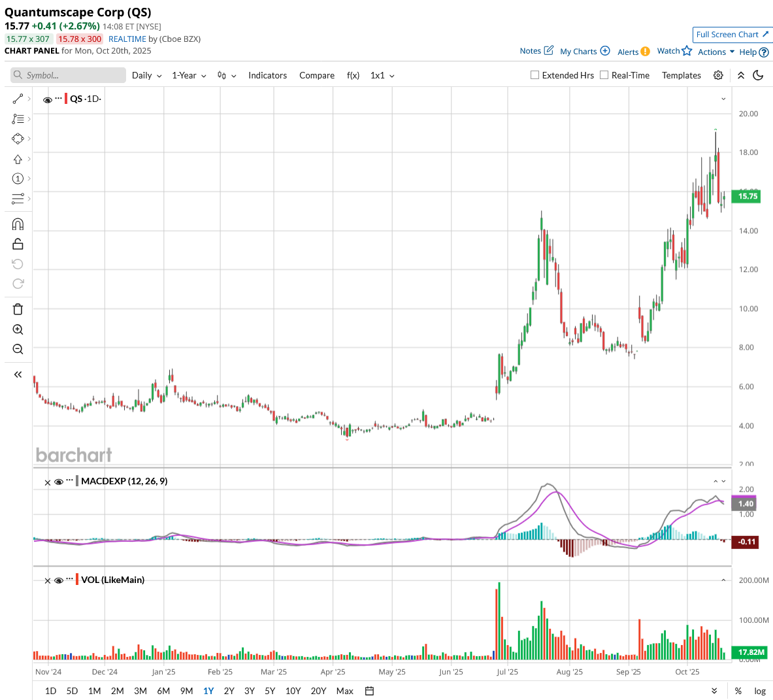Click VOL red color swatch
773x700 pixels.
pyautogui.click(x=77, y=580)
